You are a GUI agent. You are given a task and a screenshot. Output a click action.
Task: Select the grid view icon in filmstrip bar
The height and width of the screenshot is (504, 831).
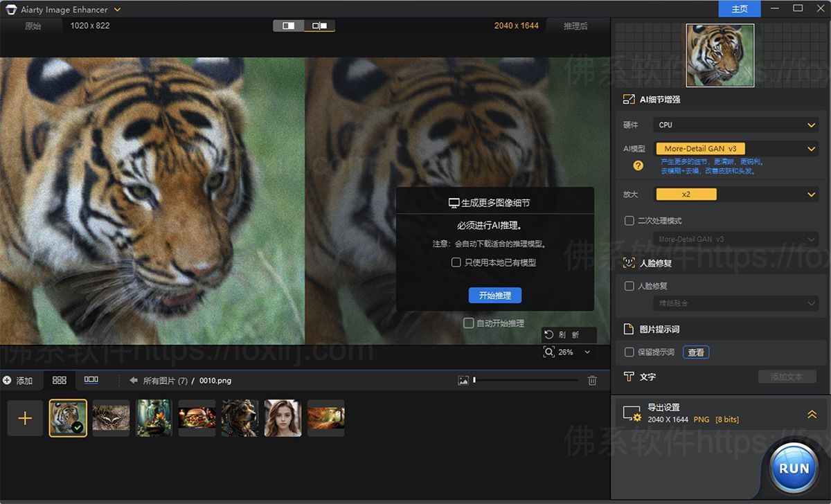[x=59, y=379]
